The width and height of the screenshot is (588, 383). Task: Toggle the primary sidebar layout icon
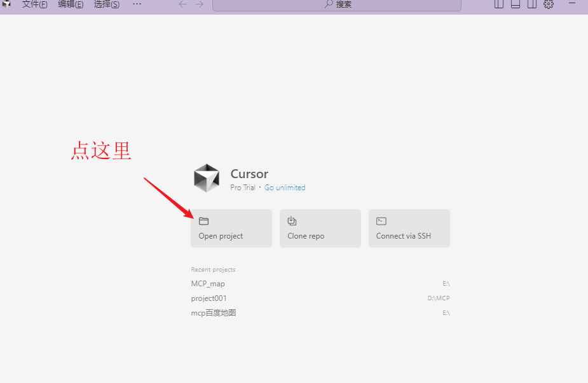499,4
